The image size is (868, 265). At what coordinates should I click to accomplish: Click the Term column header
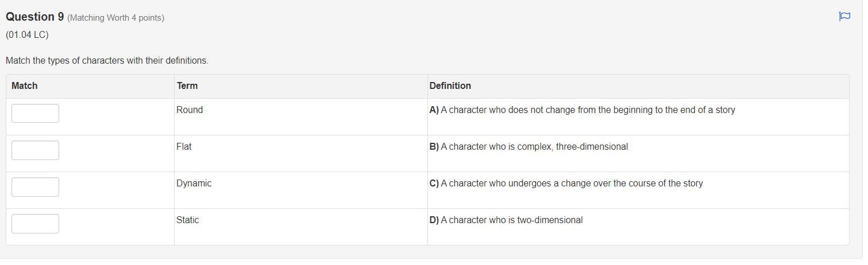point(187,86)
